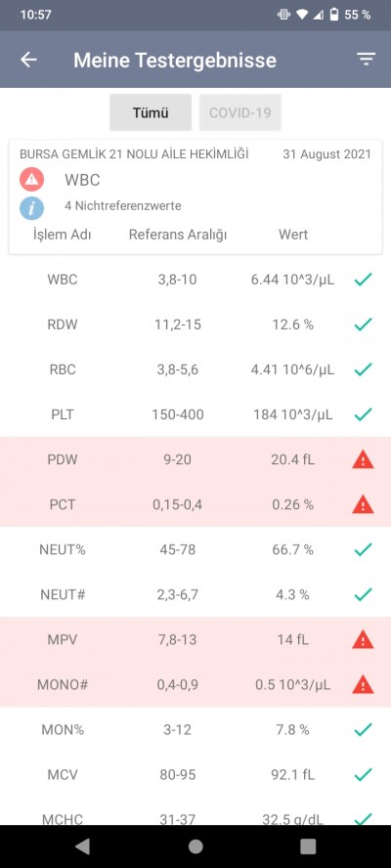
Task: Open the filter icon menu
Action: click(x=366, y=60)
